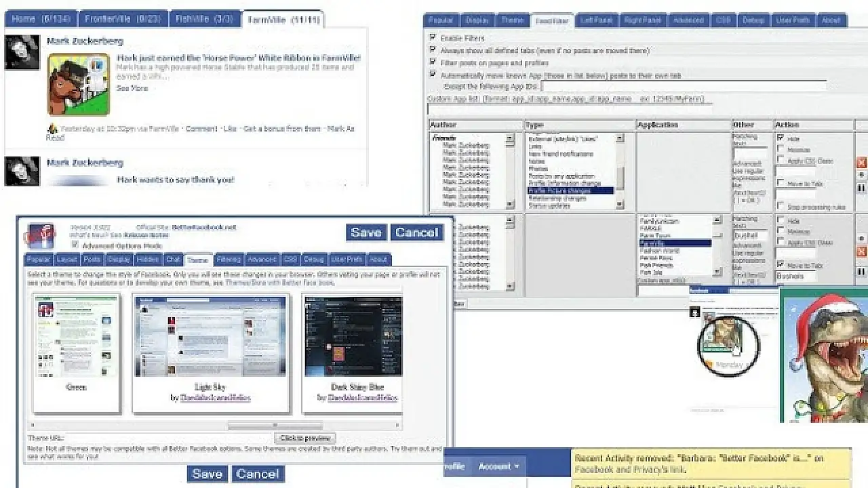Check Minimize in the Profile Picture changes rule
Viewport: 868px width, 488px height.
[781, 149]
